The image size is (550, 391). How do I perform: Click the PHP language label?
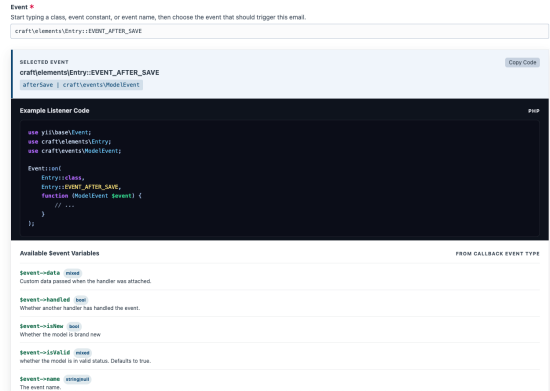(x=534, y=111)
